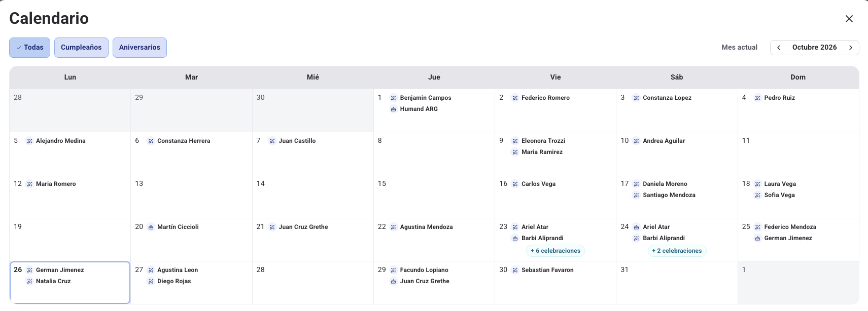Click Federico Mendoza name on day 25

click(x=790, y=227)
